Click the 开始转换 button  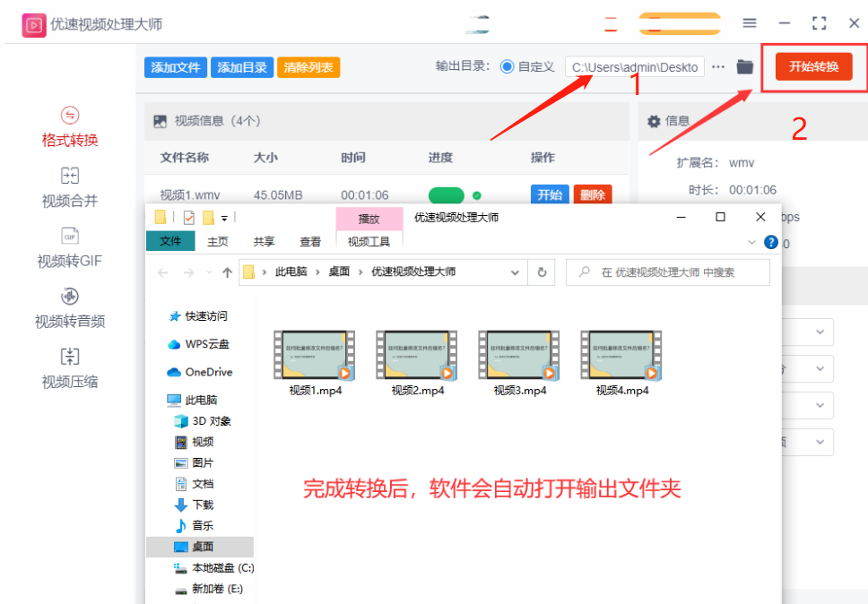pyautogui.click(x=814, y=67)
